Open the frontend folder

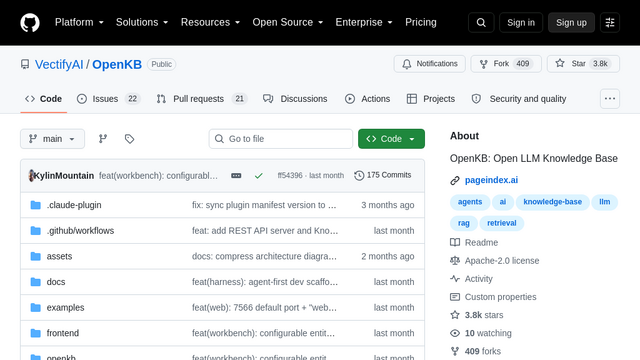[63, 333]
